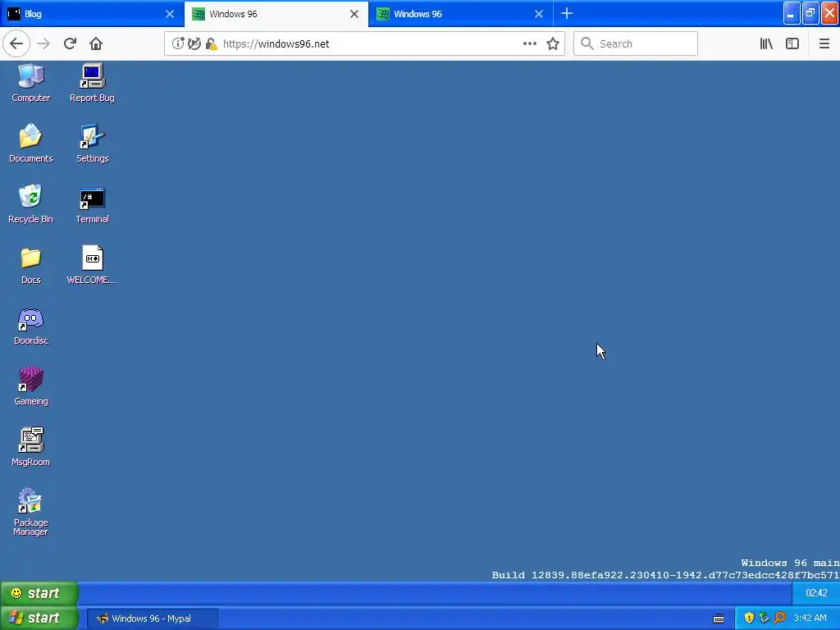Click the Windows XP start button

tap(39, 618)
